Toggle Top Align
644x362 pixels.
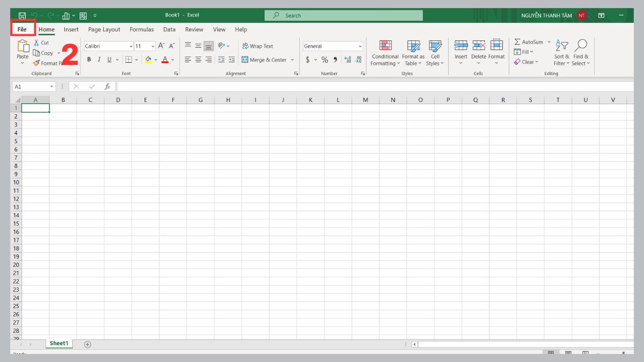[x=188, y=46]
